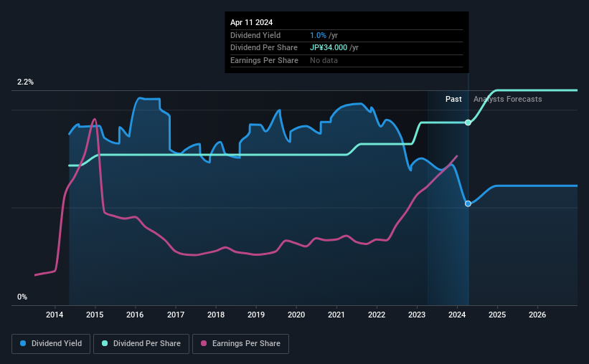The image size is (589, 364).
Task: Click the teal Dividend Per Share legend dot
Action: (x=105, y=343)
